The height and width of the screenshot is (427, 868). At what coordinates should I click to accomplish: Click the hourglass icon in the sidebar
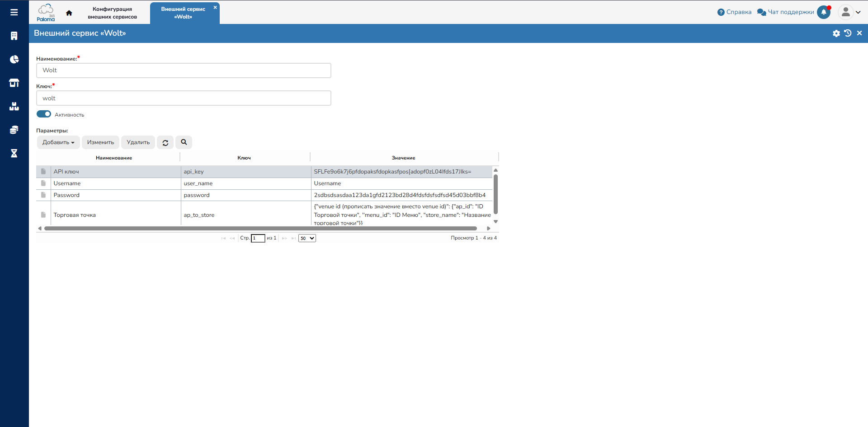(14, 153)
